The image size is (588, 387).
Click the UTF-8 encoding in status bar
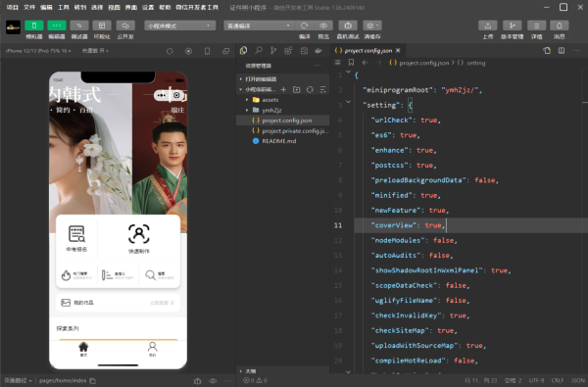(x=536, y=380)
